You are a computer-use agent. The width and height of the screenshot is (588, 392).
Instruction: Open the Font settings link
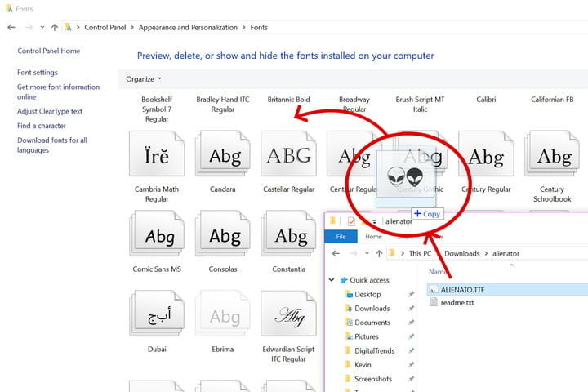[x=38, y=73]
